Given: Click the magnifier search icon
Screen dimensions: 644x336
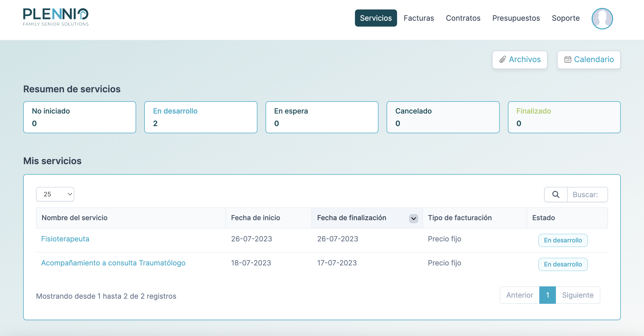Looking at the screenshot, I should pos(556,195).
